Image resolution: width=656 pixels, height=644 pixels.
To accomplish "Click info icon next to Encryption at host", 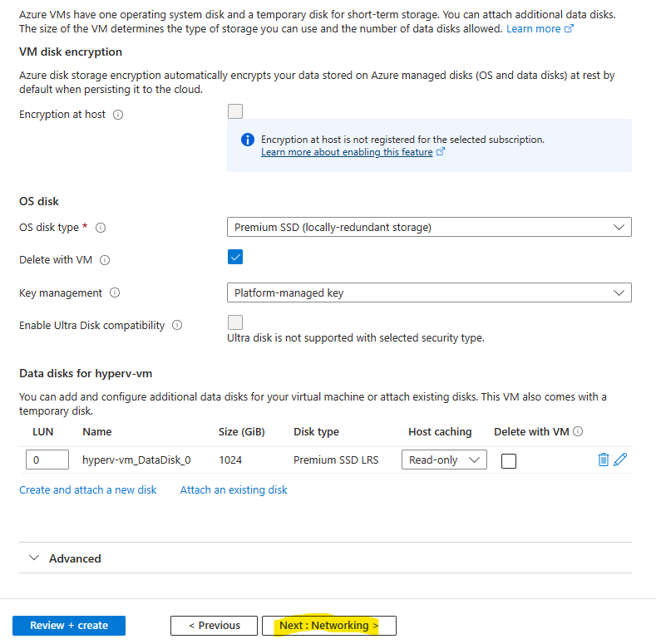I will click(x=118, y=115).
